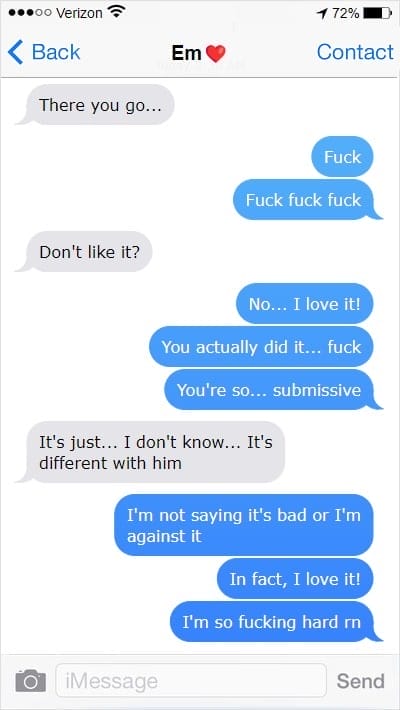Image resolution: width=400 pixels, height=710 pixels.
Task: Tap the conversation title Em
Action: click(186, 53)
